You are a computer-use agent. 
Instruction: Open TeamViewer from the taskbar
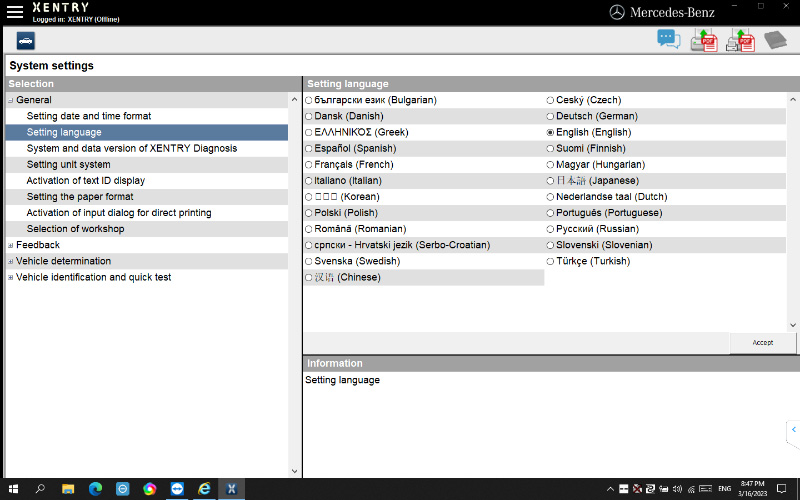pyautogui.click(x=177, y=489)
